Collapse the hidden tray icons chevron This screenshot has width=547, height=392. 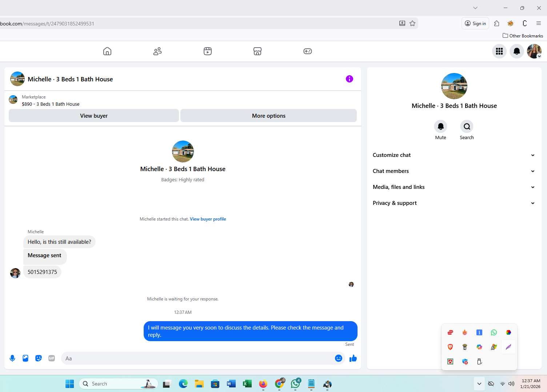click(x=479, y=384)
